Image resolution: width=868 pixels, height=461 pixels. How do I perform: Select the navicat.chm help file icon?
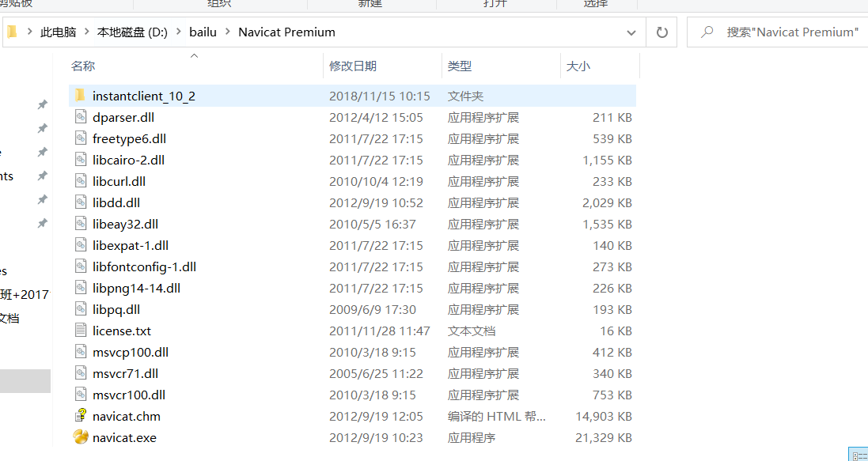[x=81, y=416]
